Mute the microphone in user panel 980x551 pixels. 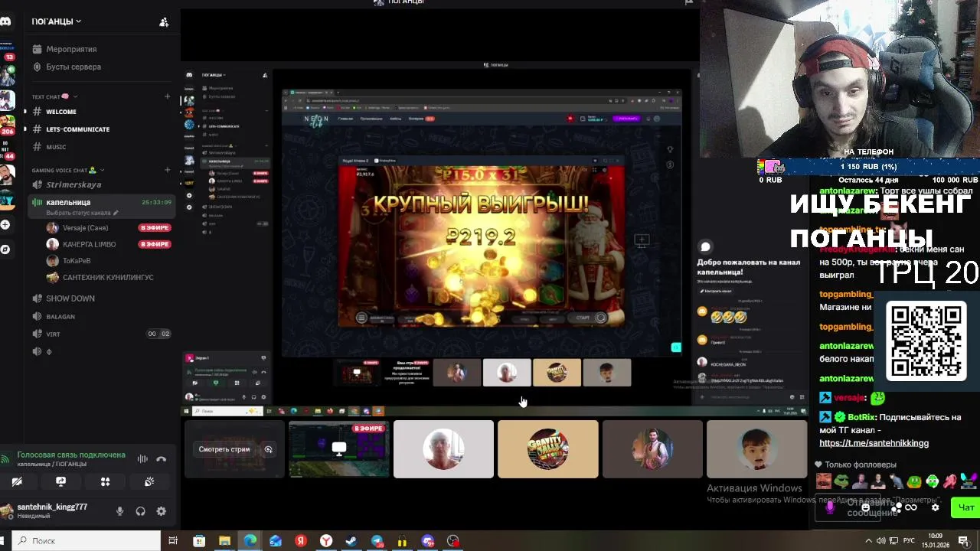tap(119, 511)
